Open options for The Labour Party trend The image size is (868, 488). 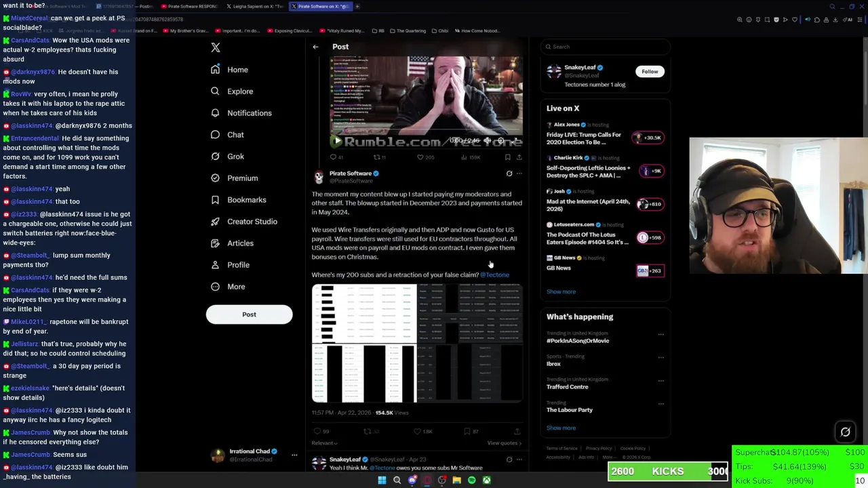(x=661, y=403)
